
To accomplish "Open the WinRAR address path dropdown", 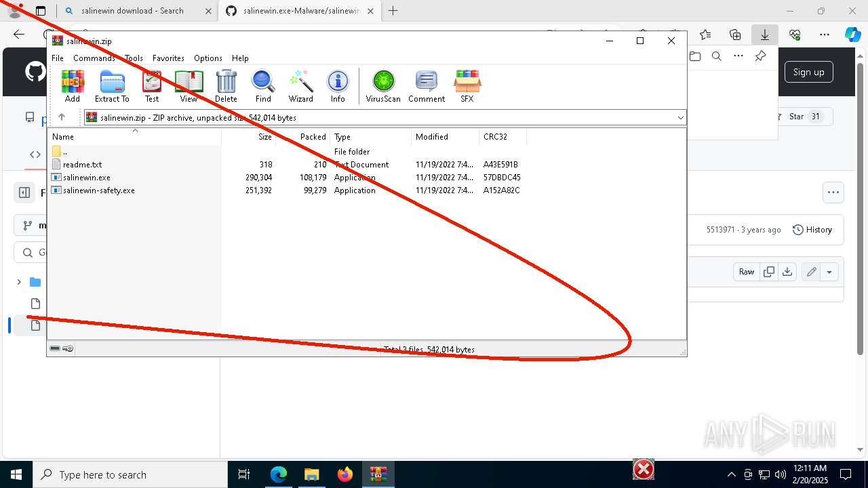I will 680,117.
